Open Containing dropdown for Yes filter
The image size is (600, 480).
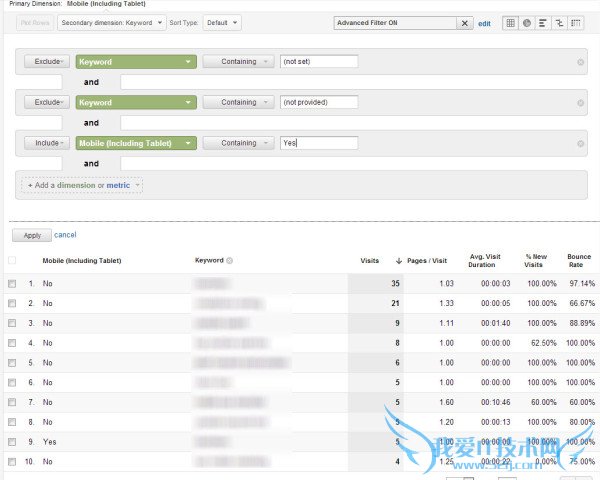tap(238, 143)
